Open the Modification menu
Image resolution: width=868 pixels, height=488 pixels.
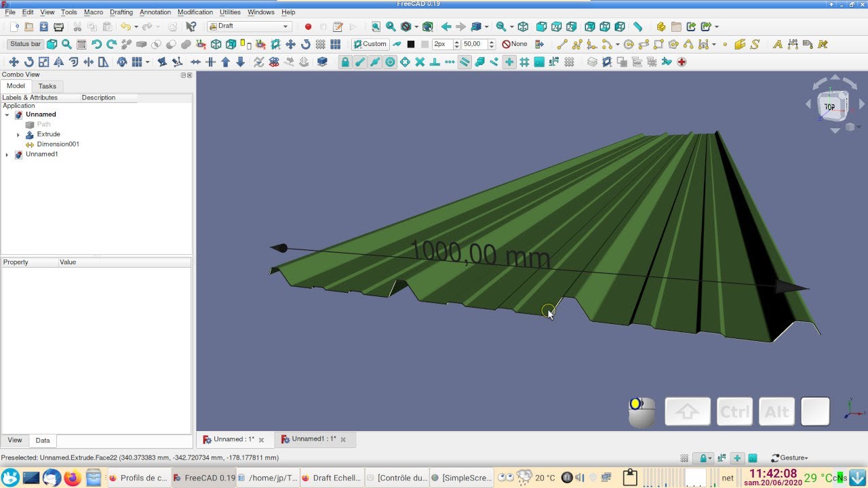tap(195, 12)
